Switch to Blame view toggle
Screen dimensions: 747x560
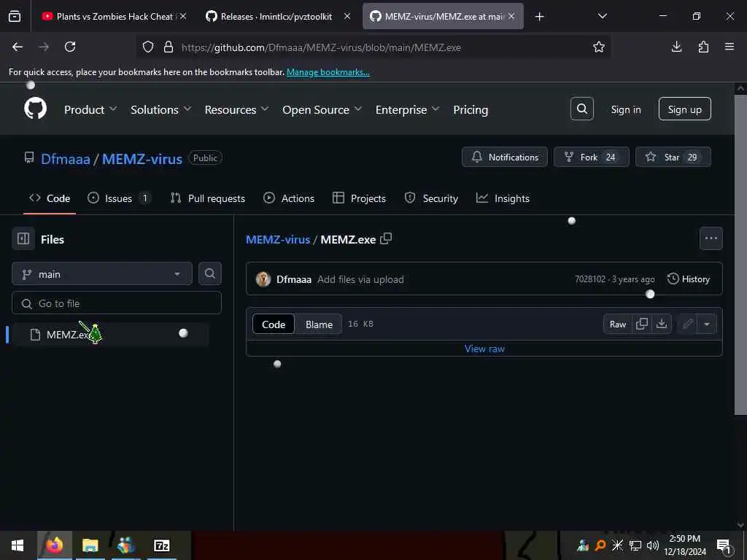(319, 324)
